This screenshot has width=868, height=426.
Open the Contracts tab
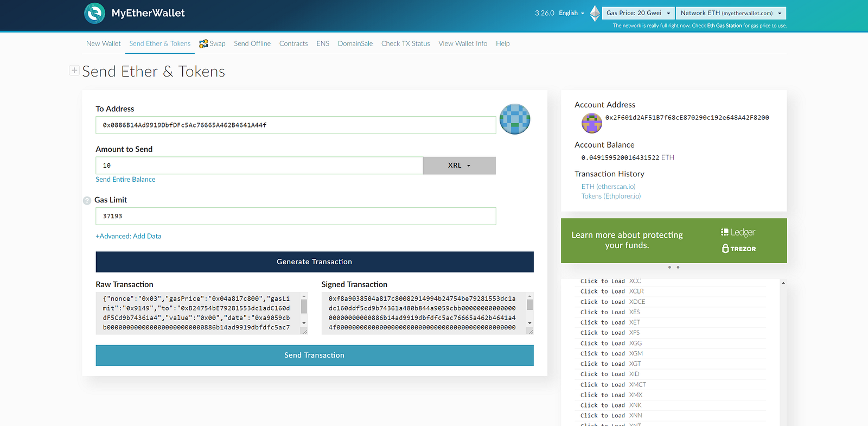tap(293, 43)
